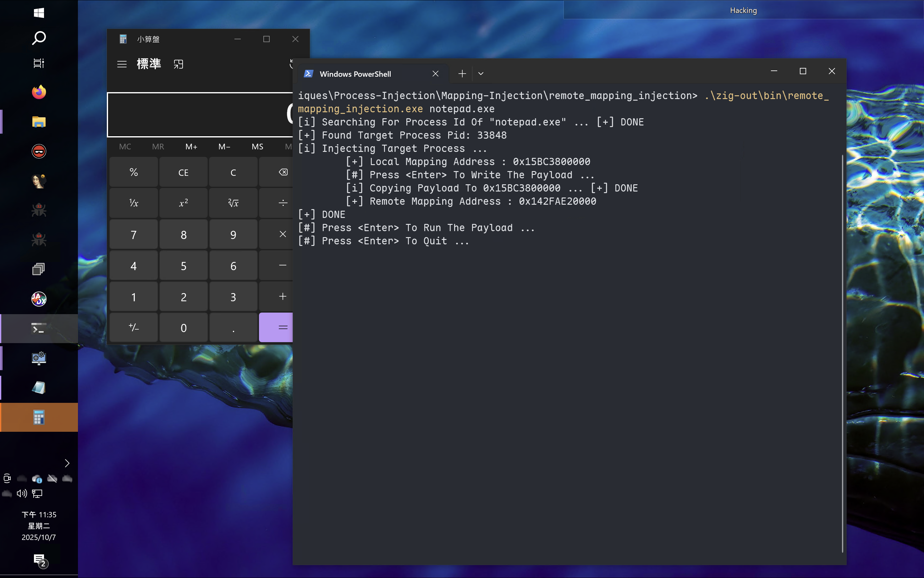Open the notification center with 2 alerts
The width and height of the screenshot is (924, 578).
tap(39, 560)
